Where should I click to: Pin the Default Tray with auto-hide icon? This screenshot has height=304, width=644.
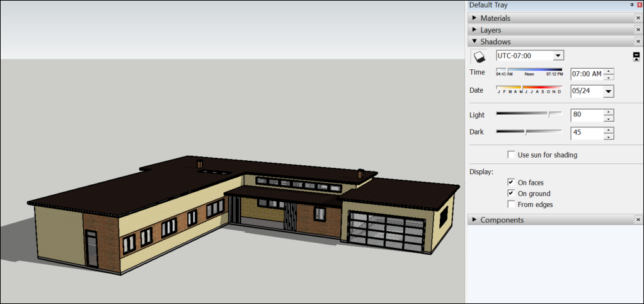632,5
